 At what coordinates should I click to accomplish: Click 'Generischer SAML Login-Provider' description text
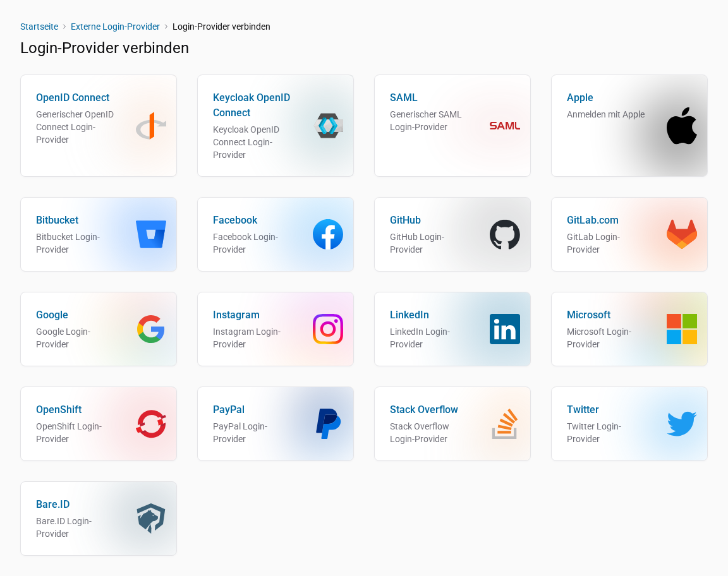[426, 121]
